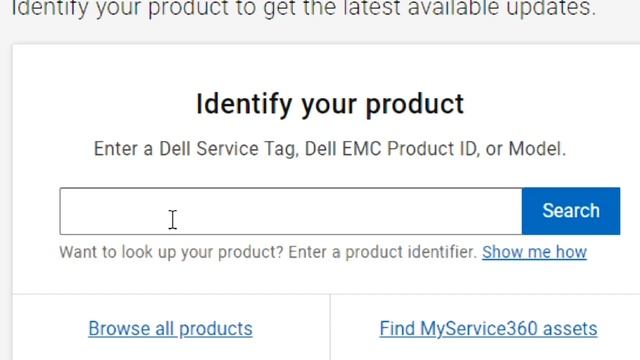Viewport: 640px width, 360px height.
Task: Click the word product in the heading
Action: (415, 104)
